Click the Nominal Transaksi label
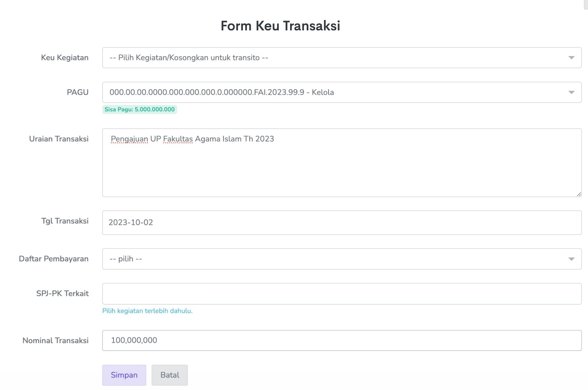Viewport: 588px width, 390px height. pyautogui.click(x=55, y=341)
